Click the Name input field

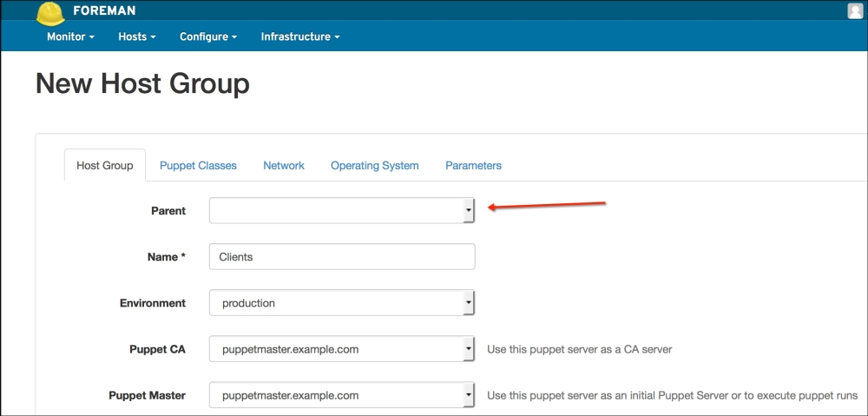coord(342,257)
